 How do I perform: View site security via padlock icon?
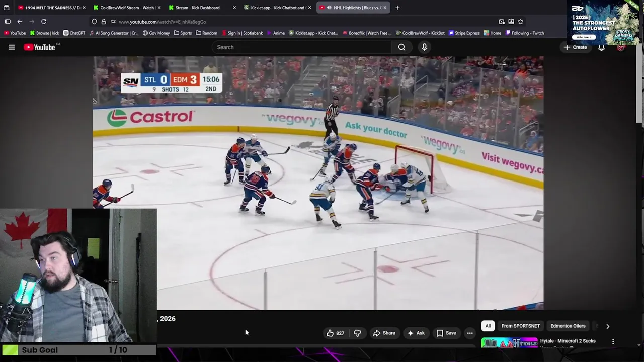(x=104, y=22)
